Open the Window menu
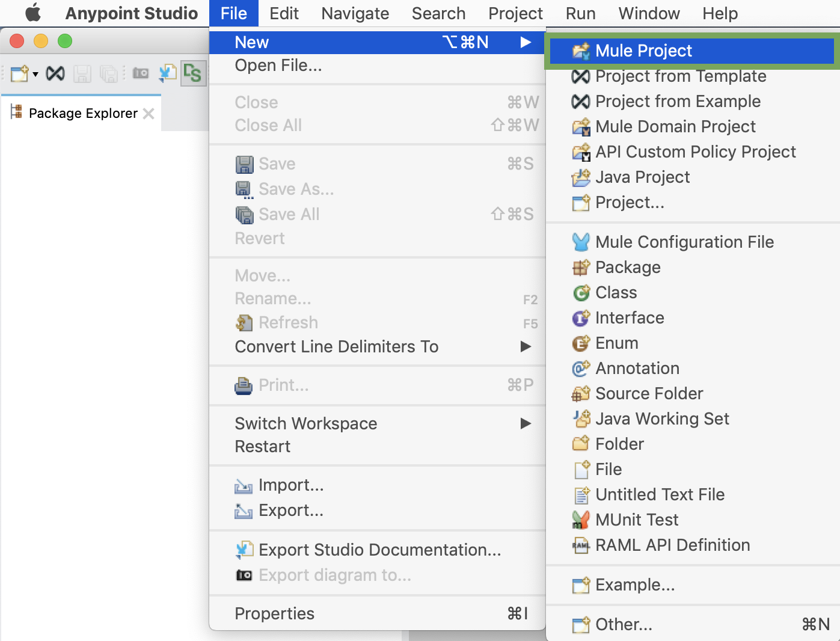Viewport: 840px width, 641px height. [649, 13]
